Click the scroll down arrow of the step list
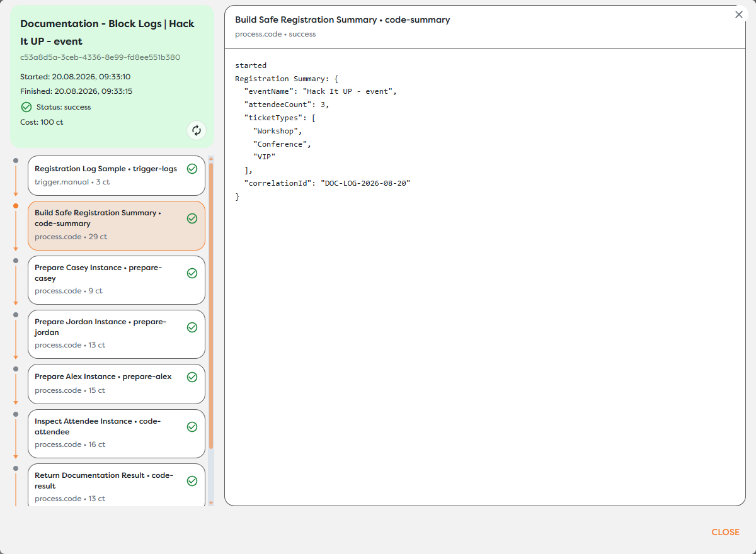 click(x=211, y=502)
